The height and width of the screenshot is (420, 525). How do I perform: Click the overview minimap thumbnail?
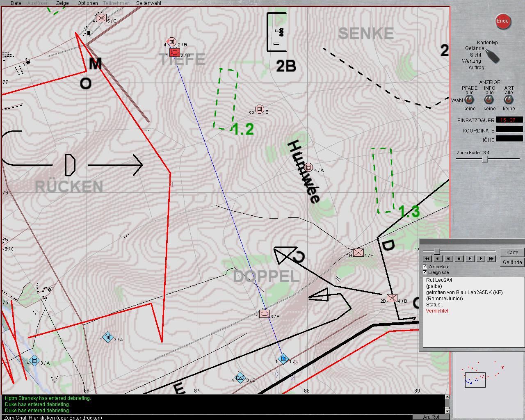(x=481, y=376)
